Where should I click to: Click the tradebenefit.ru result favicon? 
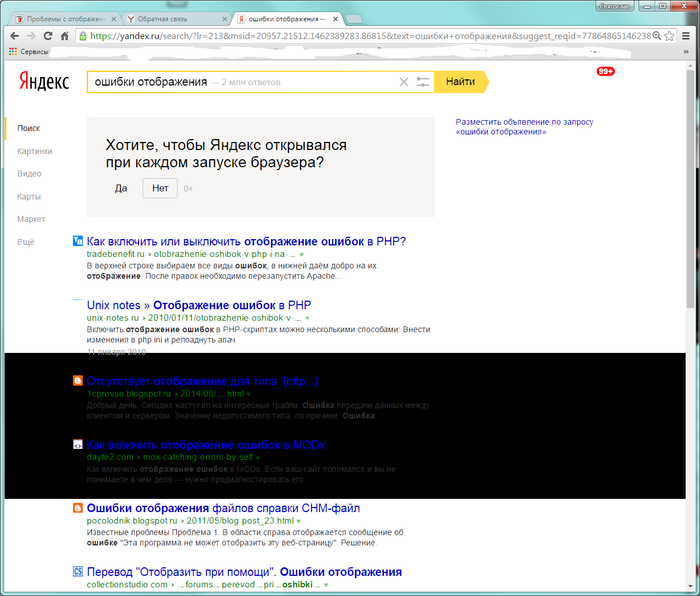click(78, 241)
